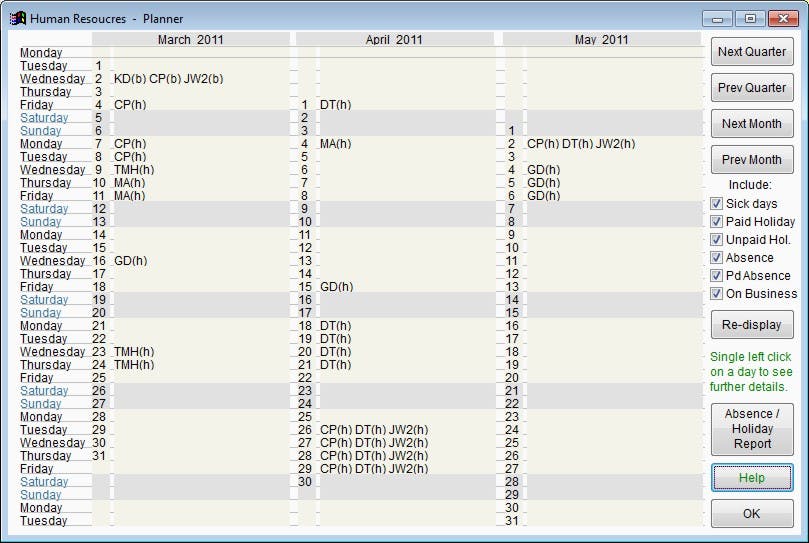Click March 16 GD(h) entry

[131, 261]
